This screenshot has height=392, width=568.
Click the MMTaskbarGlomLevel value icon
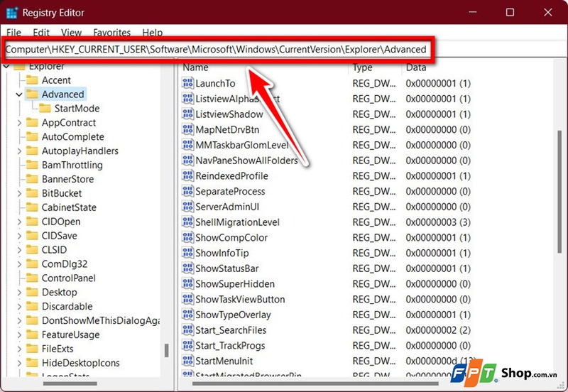187,145
